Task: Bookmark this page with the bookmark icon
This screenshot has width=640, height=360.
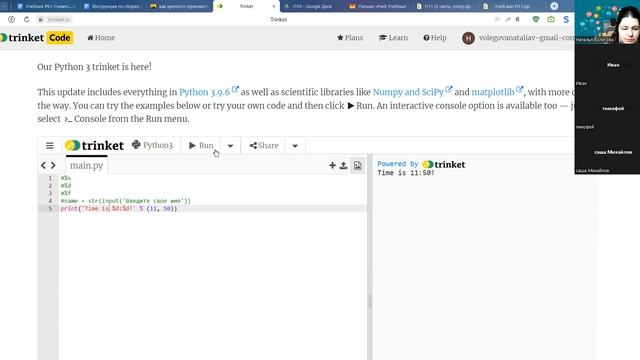Action: tap(518, 19)
